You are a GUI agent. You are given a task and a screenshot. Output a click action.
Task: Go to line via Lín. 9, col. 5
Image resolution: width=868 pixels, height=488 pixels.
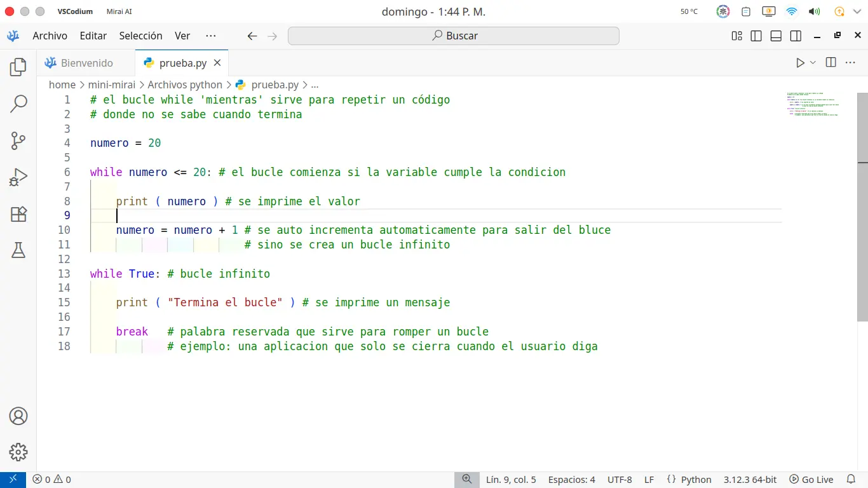[x=511, y=480]
